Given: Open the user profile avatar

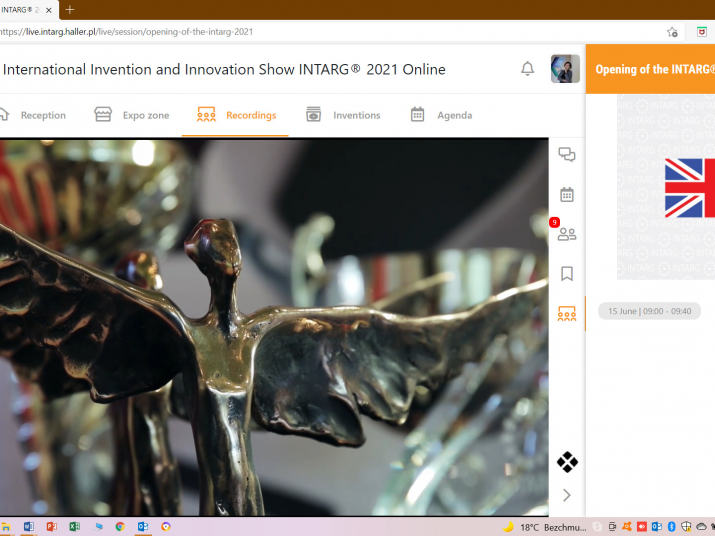Looking at the screenshot, I should 565,69.
